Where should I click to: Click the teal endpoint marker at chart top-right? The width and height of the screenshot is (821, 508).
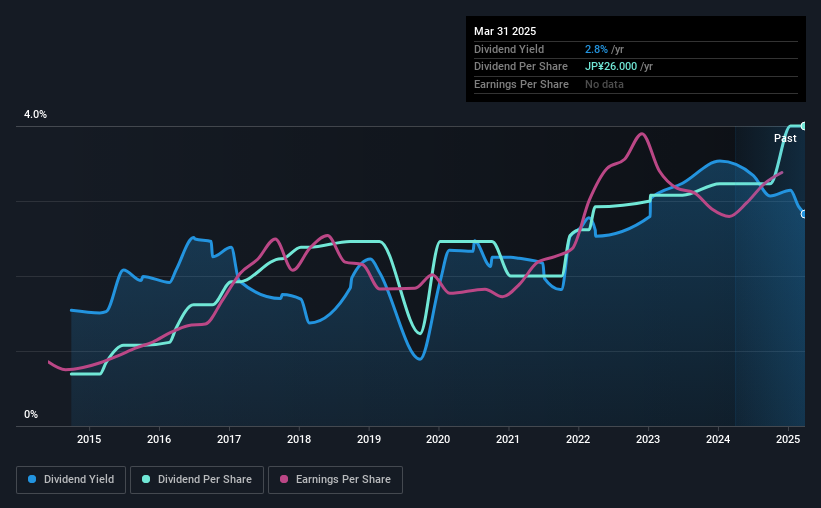pyautogui.click(x=803, y=126)
